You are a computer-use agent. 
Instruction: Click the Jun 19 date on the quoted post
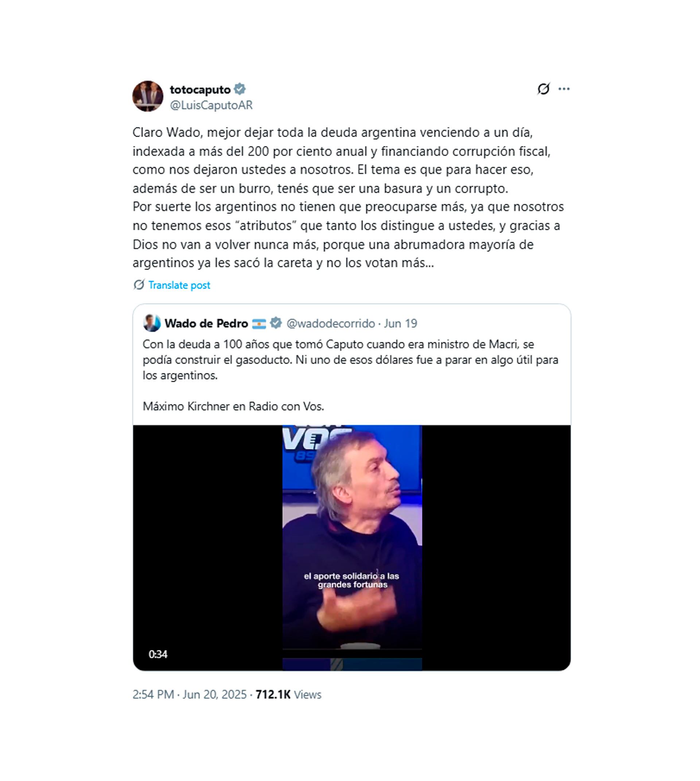[400, 323]
